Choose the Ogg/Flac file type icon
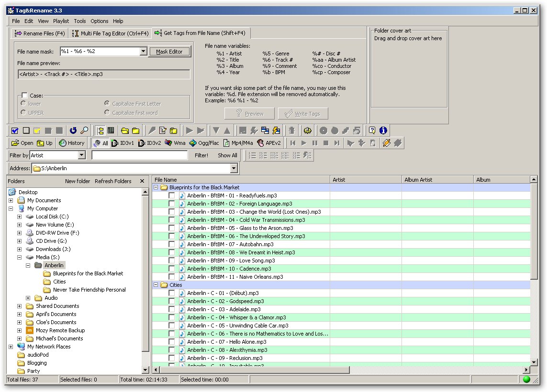Image resolution: width=547 pixels, height=392 pixels. click(204, 143)
